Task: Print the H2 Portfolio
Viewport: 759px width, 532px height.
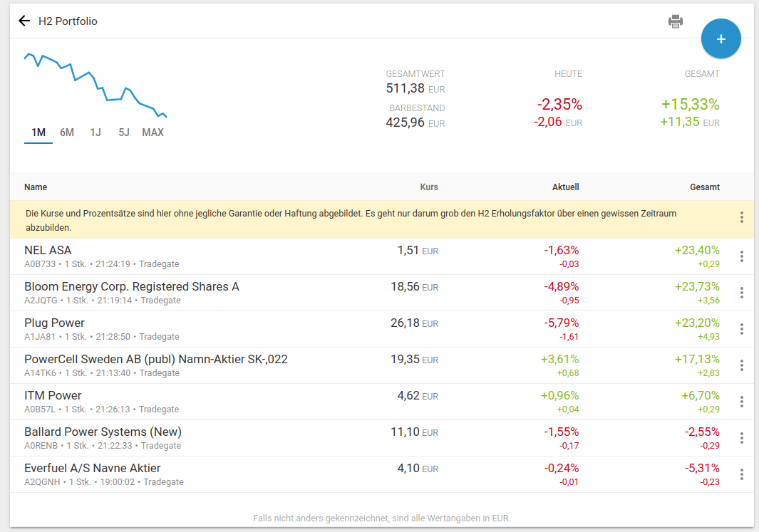Action: [675, 21]
